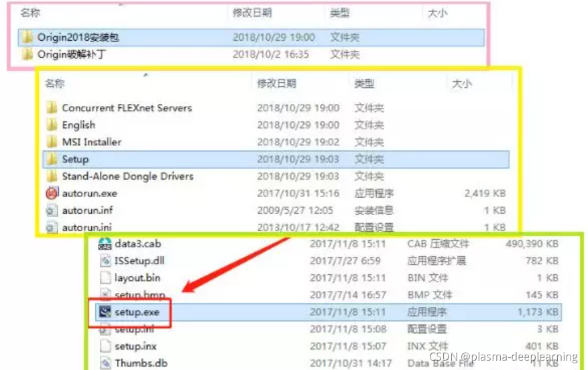Select the MSI Installer folder name
Screen dimensions: 588x370
click(x=91, y=142)
